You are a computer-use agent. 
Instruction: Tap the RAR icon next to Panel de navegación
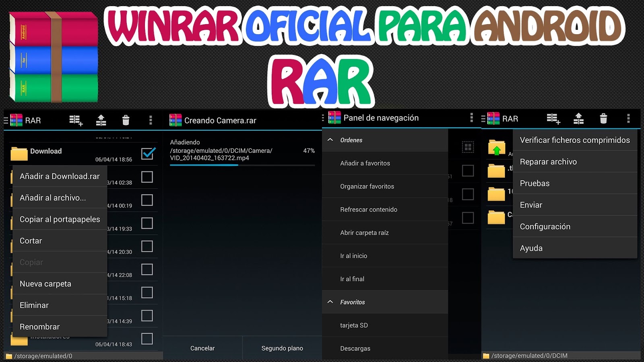point(334,117)
